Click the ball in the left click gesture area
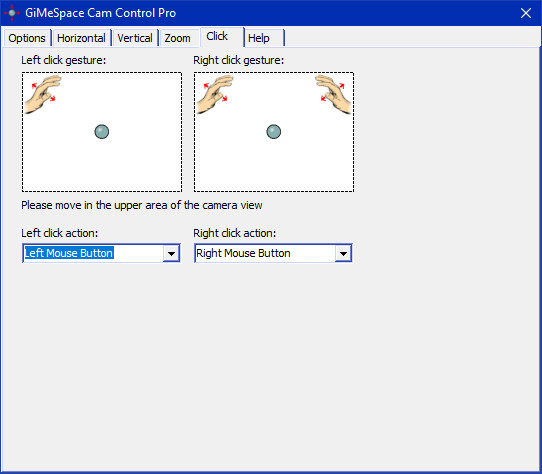542x474 pixels. (x=102, y=132)
